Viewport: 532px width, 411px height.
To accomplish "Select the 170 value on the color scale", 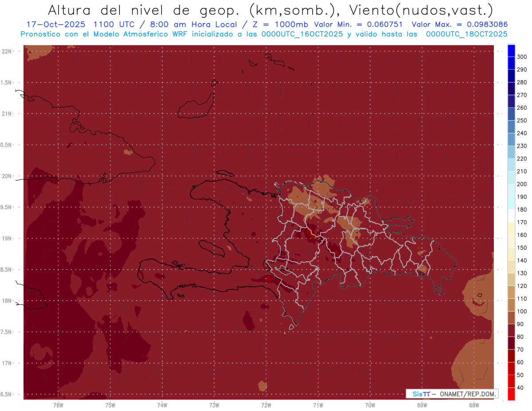I will (x=521, y=222).
